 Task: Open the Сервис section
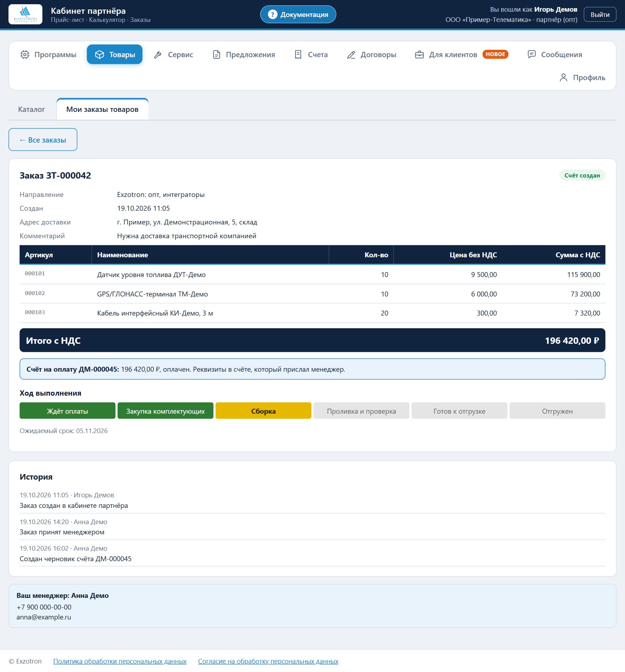[173, 55]
